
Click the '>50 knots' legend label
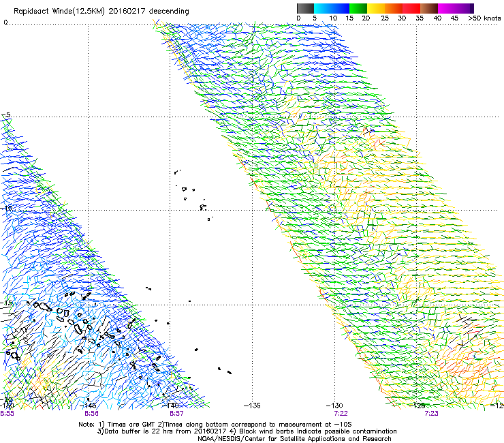484,18
